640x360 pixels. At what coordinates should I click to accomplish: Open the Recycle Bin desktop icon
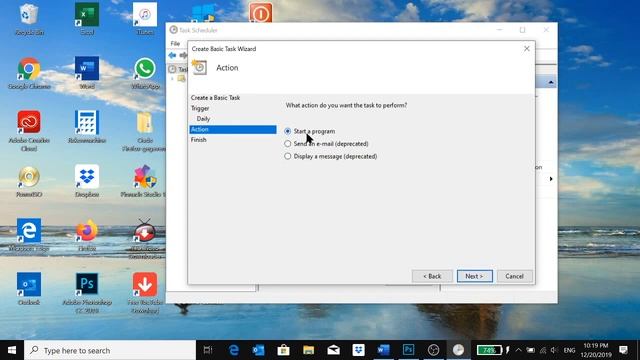(29, 19)
